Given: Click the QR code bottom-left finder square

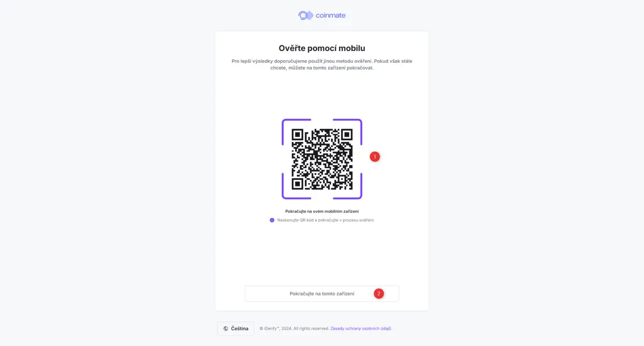Looking at the screenshot, I should click(x=298, y=183).
